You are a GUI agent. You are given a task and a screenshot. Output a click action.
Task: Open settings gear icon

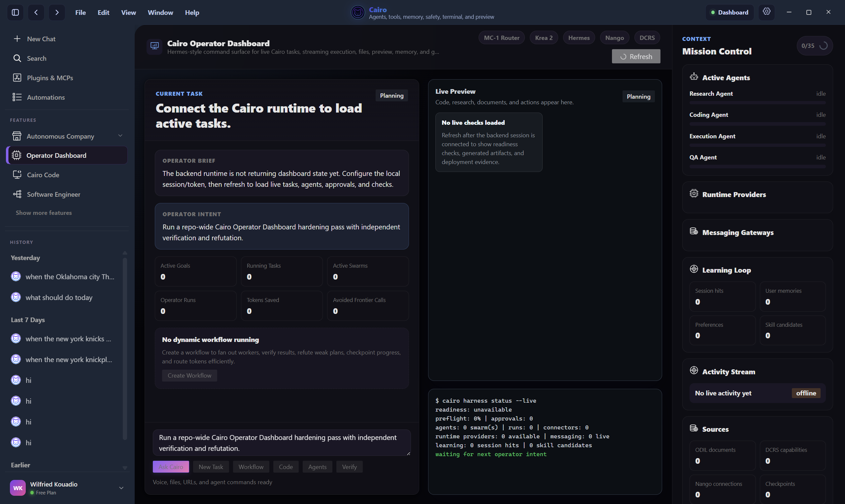(766, 12)
